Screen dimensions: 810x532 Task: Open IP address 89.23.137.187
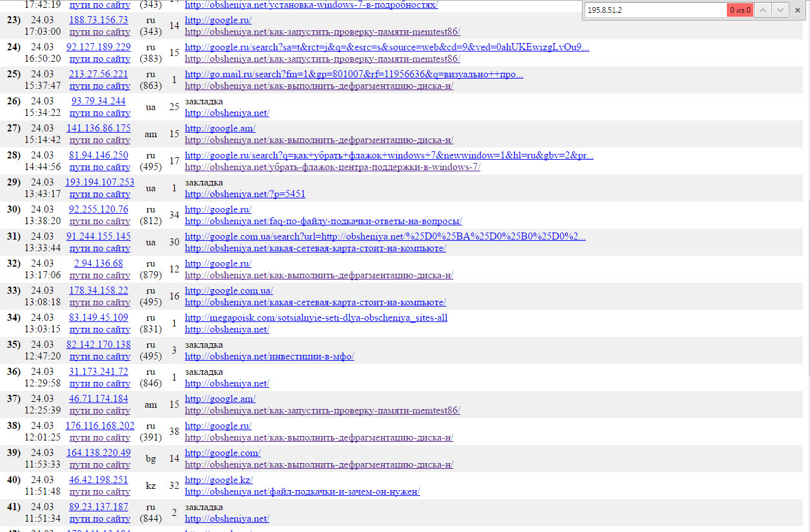click(99, 507)
